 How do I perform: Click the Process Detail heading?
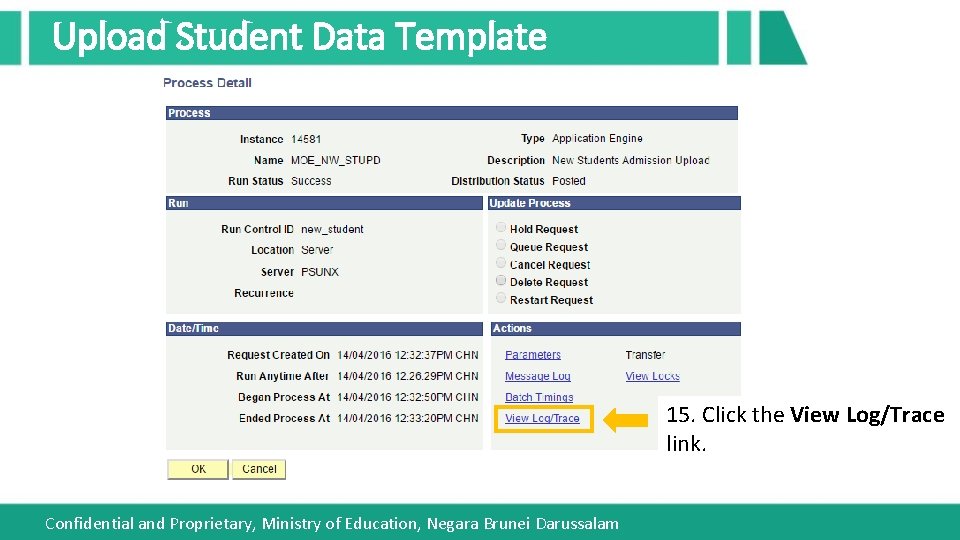coord(207,83)
